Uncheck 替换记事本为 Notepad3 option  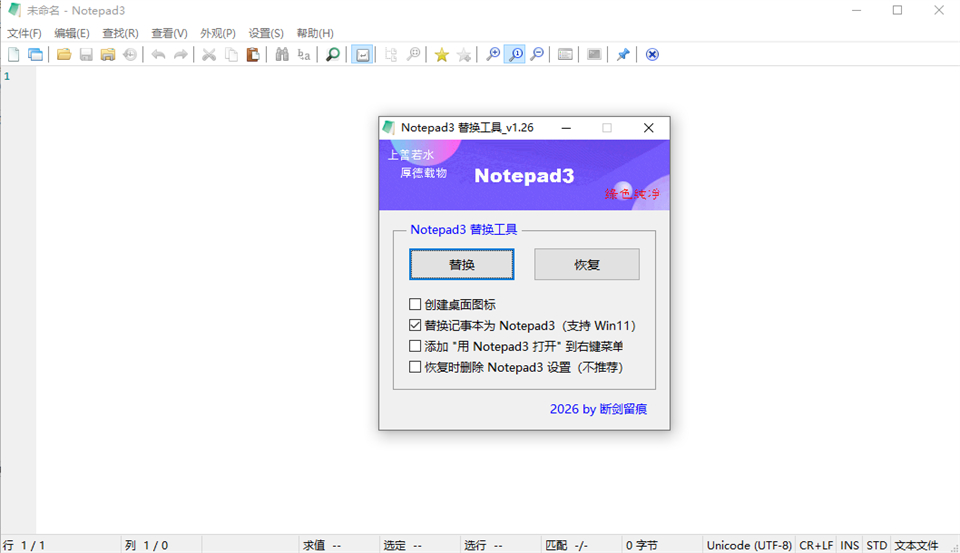(415, 326)
